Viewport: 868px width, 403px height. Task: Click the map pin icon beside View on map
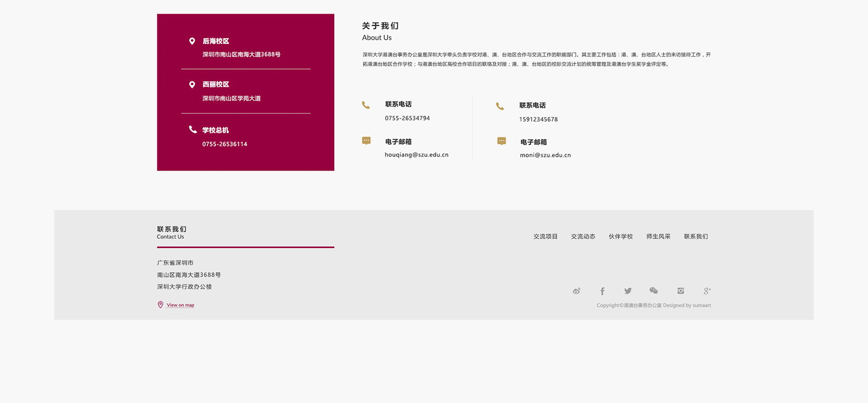tap(161, 305)
